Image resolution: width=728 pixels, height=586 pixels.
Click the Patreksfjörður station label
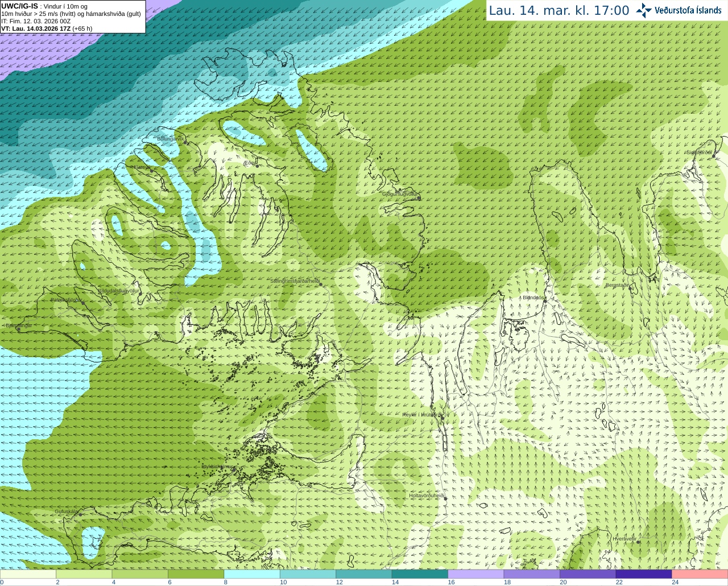pyautogui.click(x=67, y=300)
